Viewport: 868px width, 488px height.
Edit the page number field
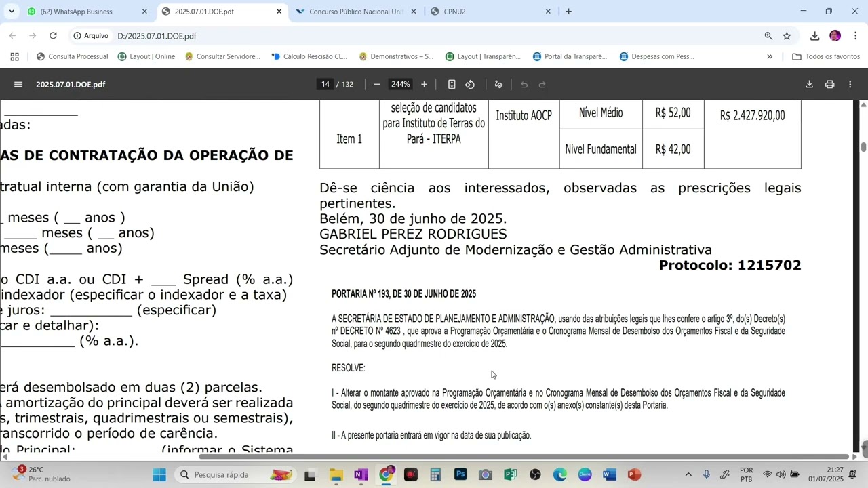coord(325,85)
